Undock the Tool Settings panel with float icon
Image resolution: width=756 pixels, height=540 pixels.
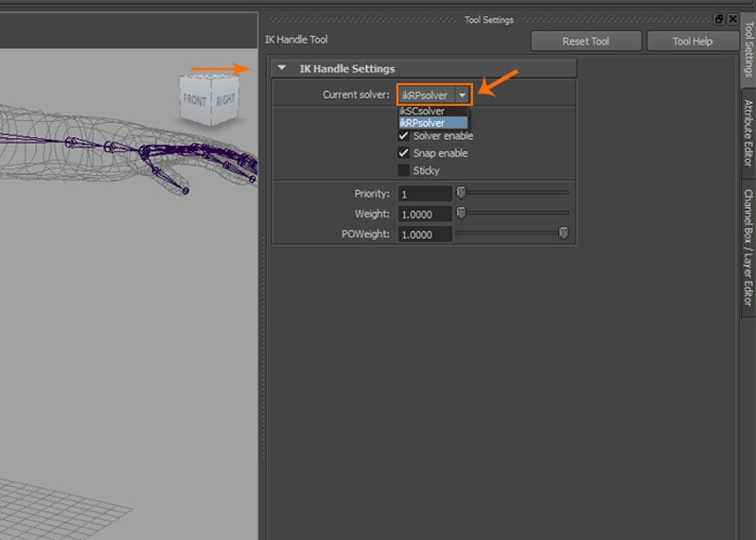coord(719,19)
